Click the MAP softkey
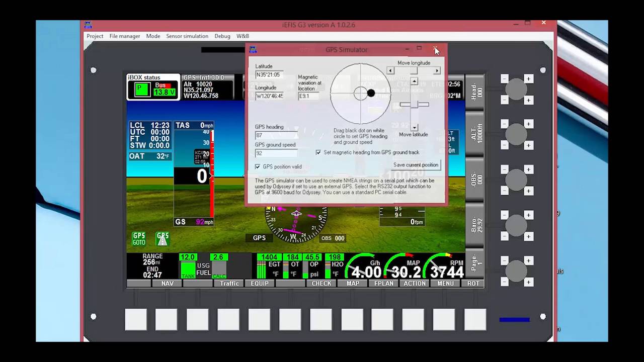Viewport: 644px width, 362px height. click(353, 284)
